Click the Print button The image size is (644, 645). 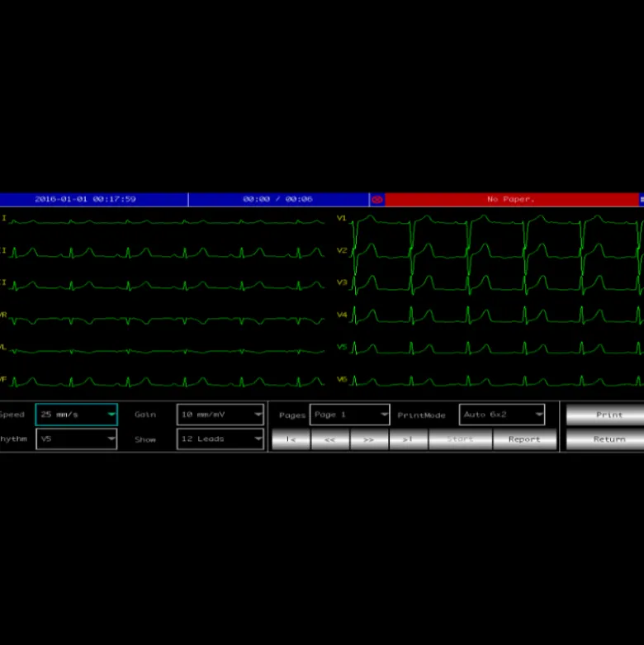tap(605, 415)
